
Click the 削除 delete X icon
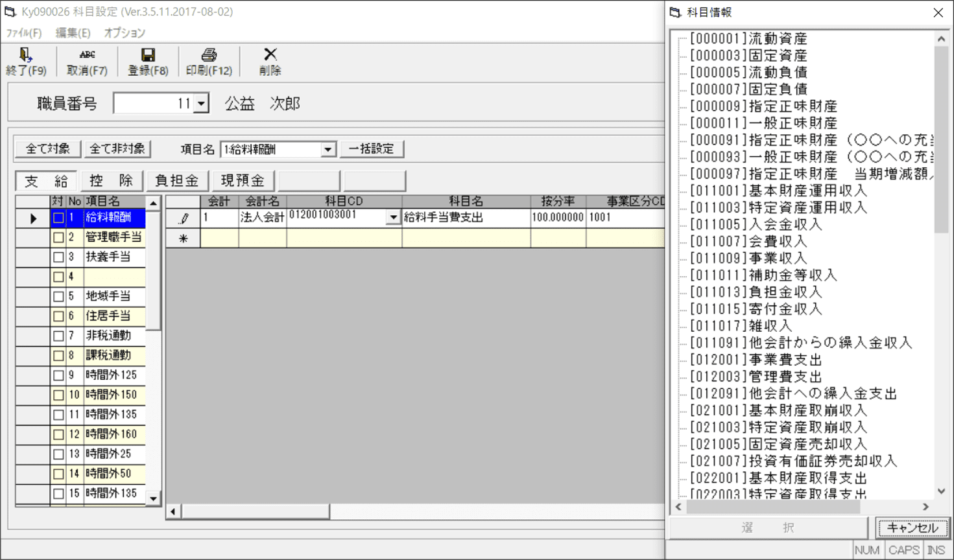pos(270,54)
